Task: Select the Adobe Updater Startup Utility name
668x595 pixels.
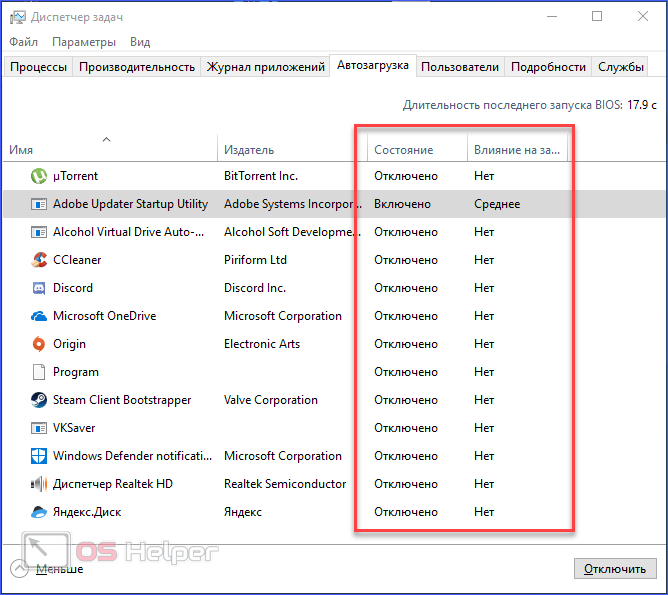Action: point(130,204)
